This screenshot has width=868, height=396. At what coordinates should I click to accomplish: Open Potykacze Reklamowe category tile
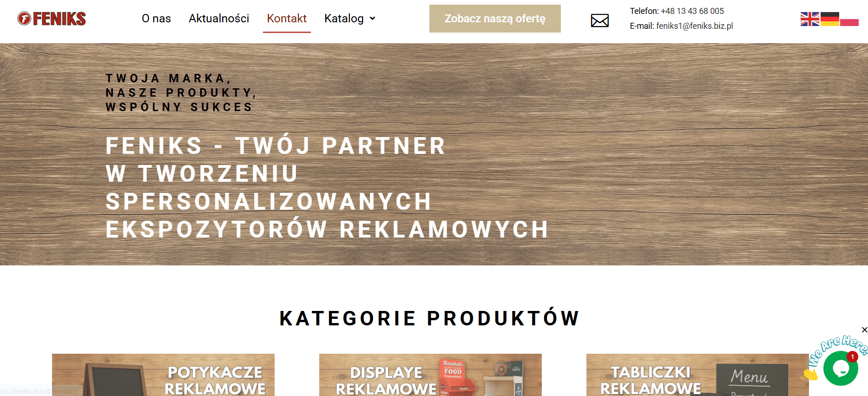163,375
